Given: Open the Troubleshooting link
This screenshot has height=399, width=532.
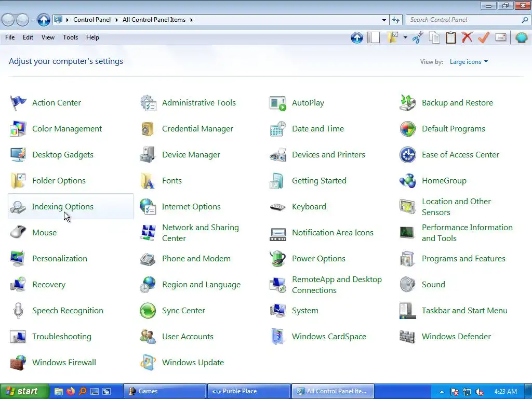Looking at the screenshot, I should click(62, 337).
